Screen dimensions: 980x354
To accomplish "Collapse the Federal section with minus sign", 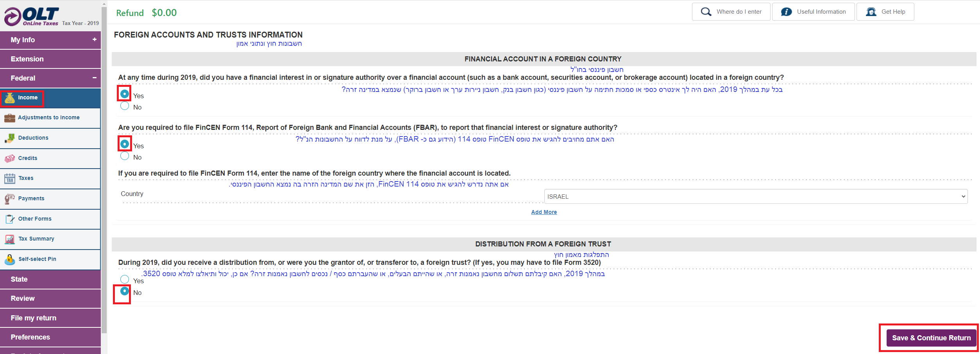I will 95,78.
